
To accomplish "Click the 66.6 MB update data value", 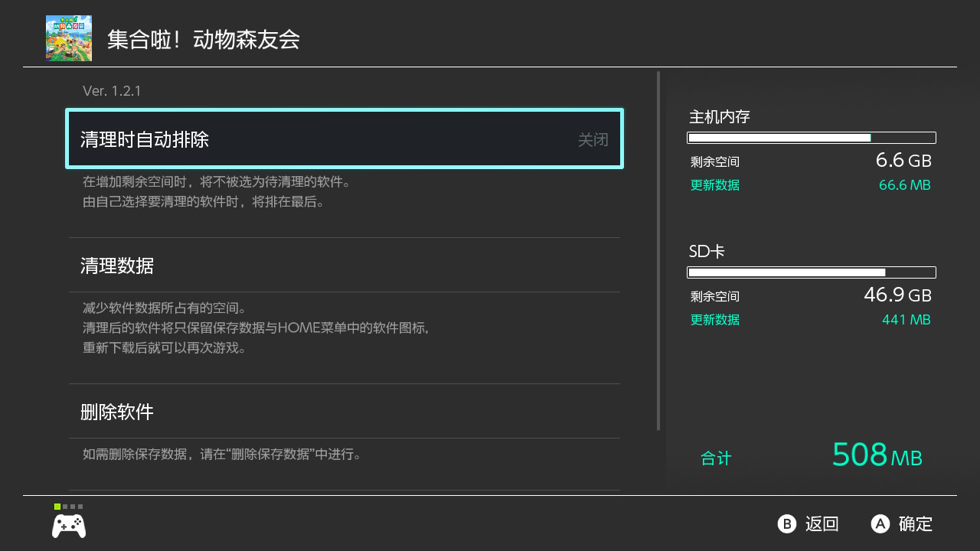I will (x=905, y=185).
